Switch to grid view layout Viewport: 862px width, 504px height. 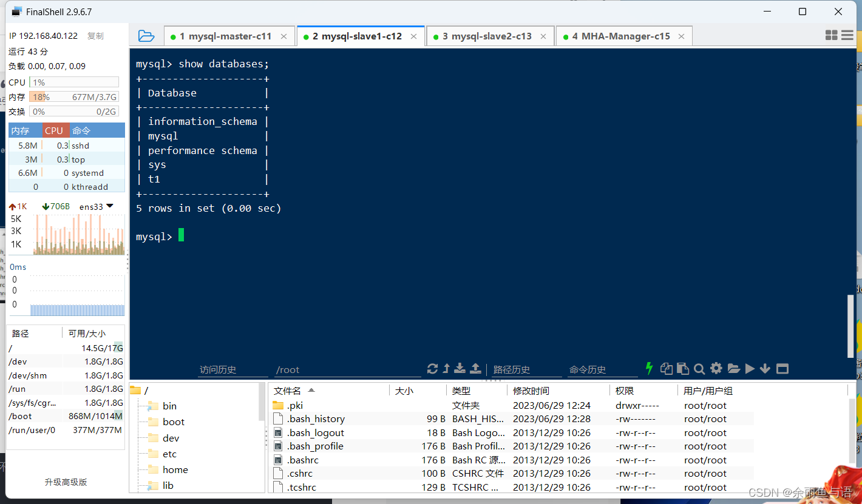pos(831,35)
